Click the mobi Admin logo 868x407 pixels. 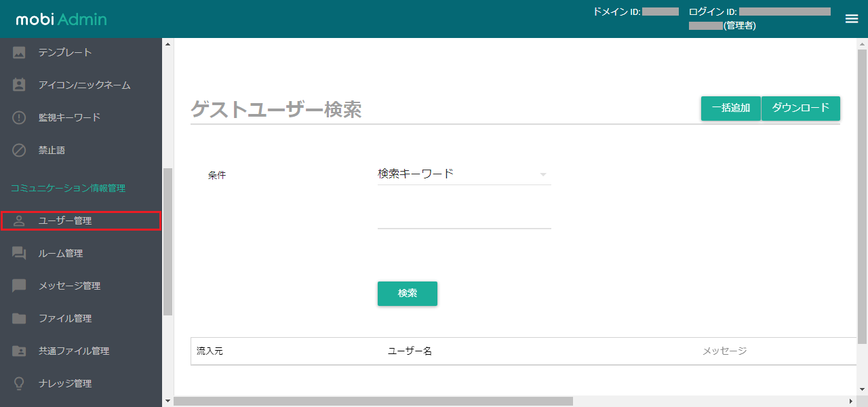(61, 20)
